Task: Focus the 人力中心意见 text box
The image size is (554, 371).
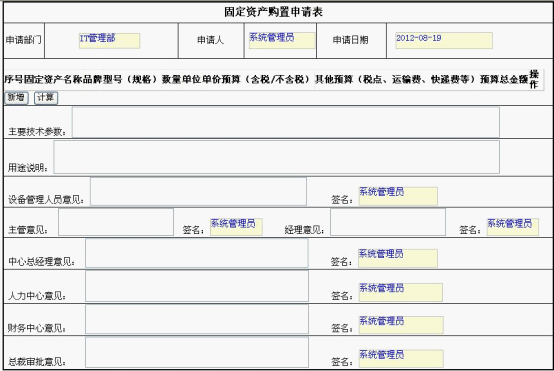Action: 197,286
